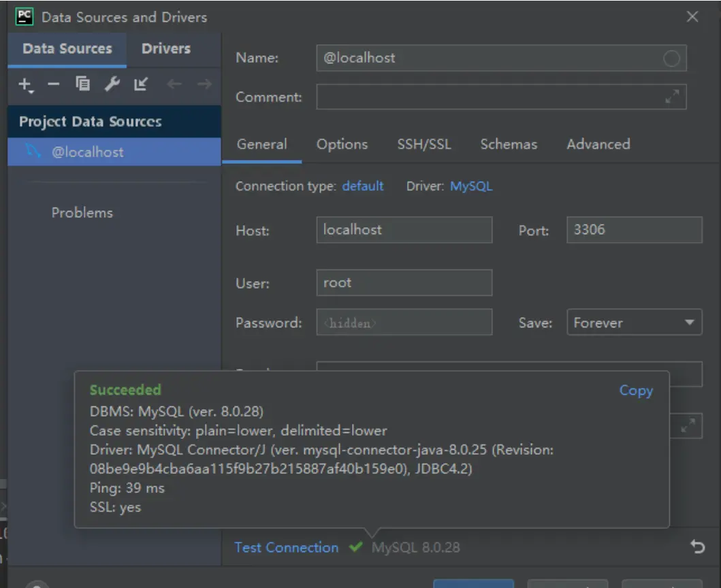Screen dimensions: 721x588
Task: Click the SSL: yes line
Action: tap(116, 508)
